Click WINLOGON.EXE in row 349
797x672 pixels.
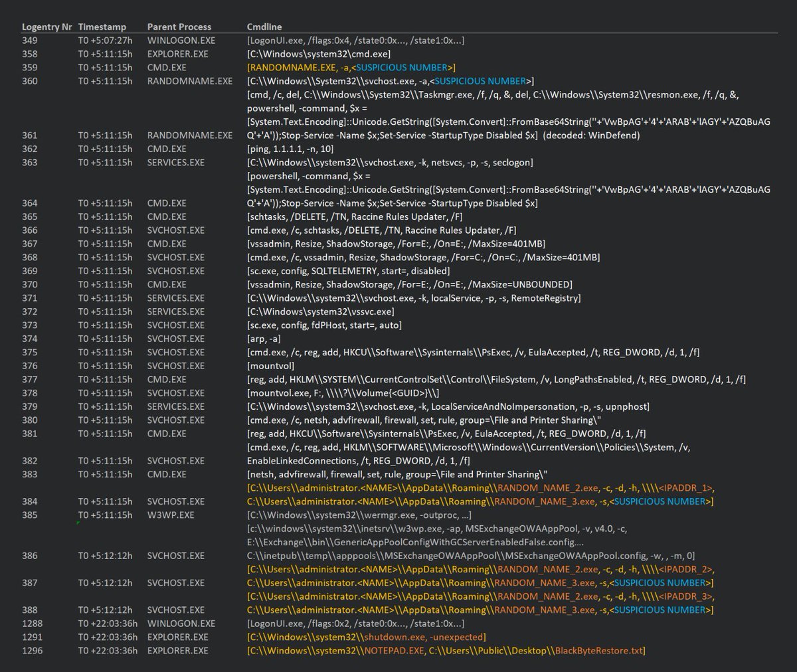tap(181, 41)
